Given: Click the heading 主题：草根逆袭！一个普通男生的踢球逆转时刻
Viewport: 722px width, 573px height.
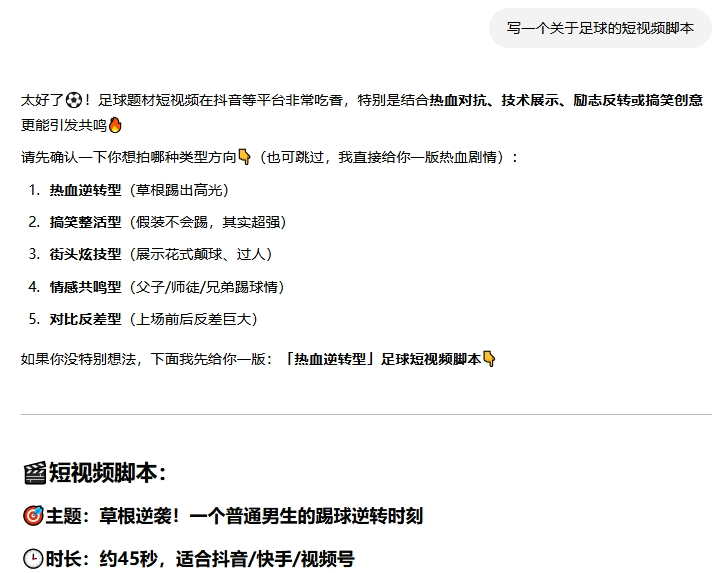Looking at the screenshot, I should [x=234, y=516].
